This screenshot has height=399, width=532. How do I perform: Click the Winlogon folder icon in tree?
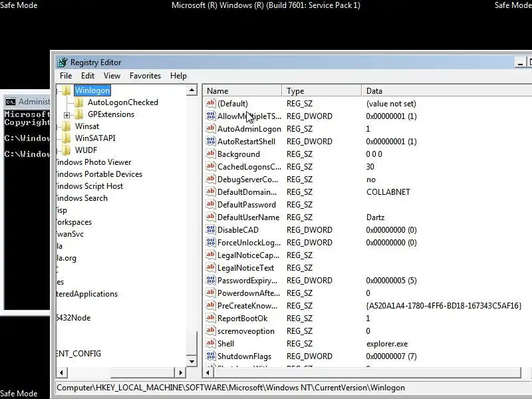66,90
